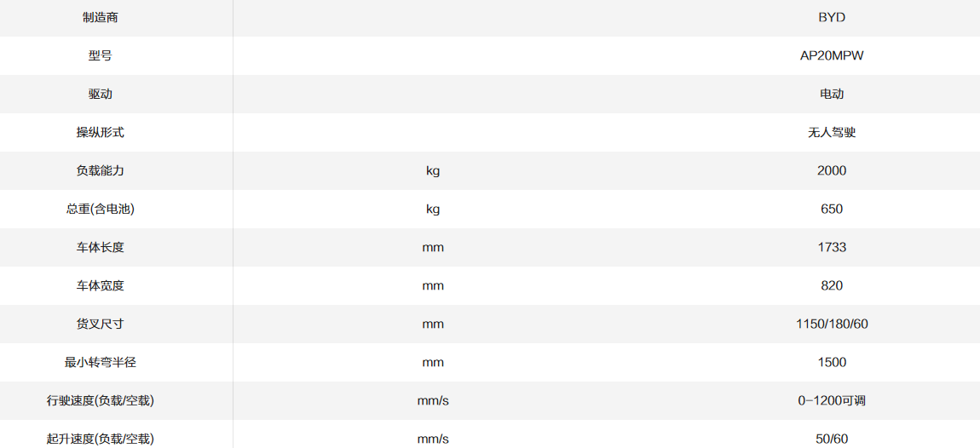Click the 车体宽度 row label
This screenshot has height=448, width=980.
[100, 285]
